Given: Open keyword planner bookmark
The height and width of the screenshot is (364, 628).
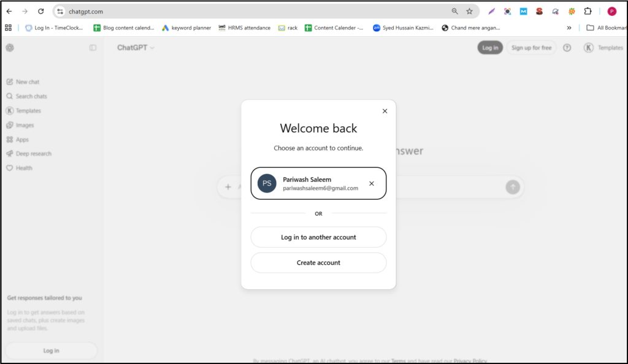Looking at the screenshot, I should [x=186, y=28].
